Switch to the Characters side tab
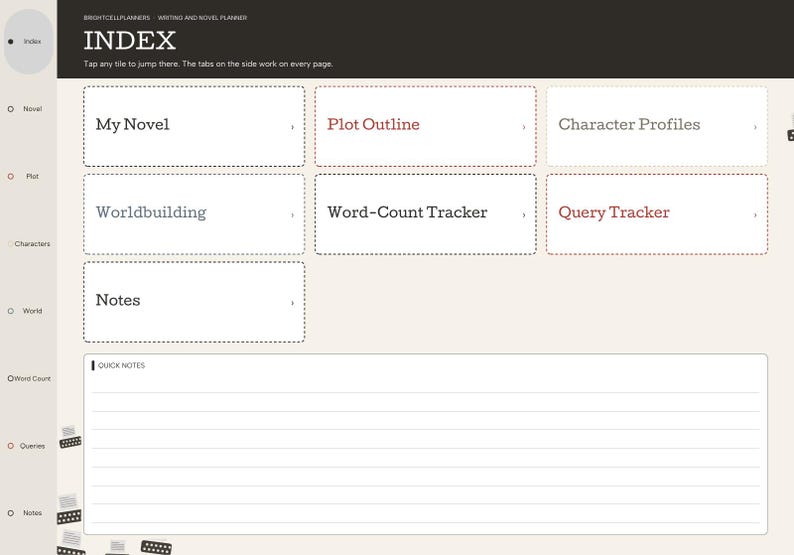The image size is (794, 555). pyautogui.click(x=29, y=244)
